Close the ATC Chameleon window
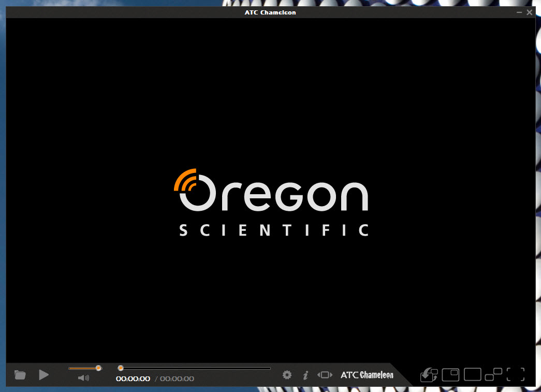This screenshot has height=392, width=541. pyautogui.click(x=529, y=12)
